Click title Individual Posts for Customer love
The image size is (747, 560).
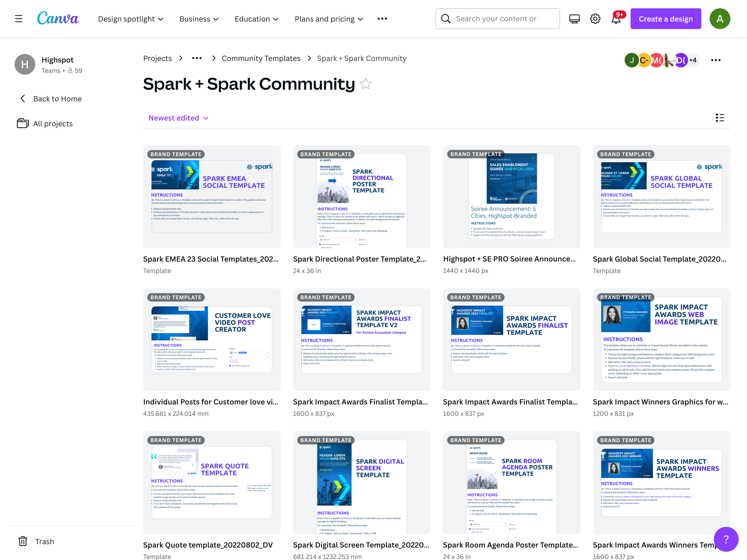[x=211, y=402]
